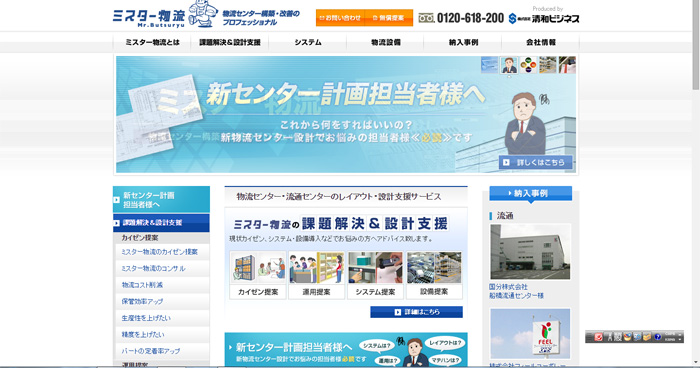
Task: Click the Mr.Butsuryu mascot logo in the header
Action: (x=202, y=14)
